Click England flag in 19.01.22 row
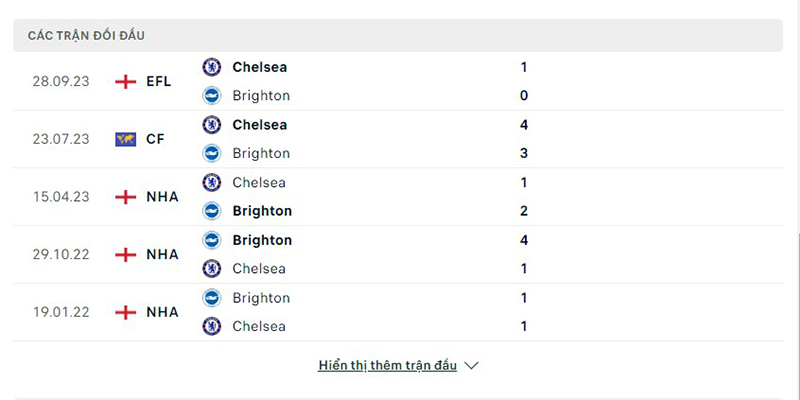Viewport: 800px width, 400px height. click(125, 312)
